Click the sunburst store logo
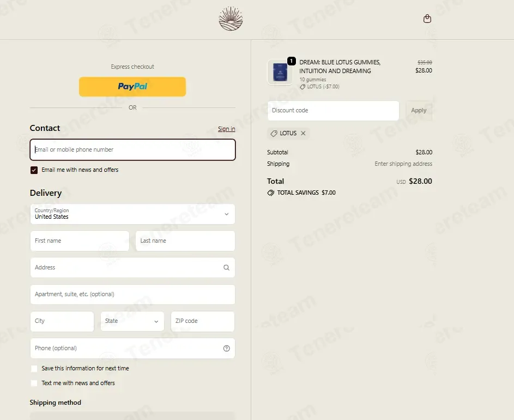The width and height of the screenshot is (514, 420). (231, 19)
